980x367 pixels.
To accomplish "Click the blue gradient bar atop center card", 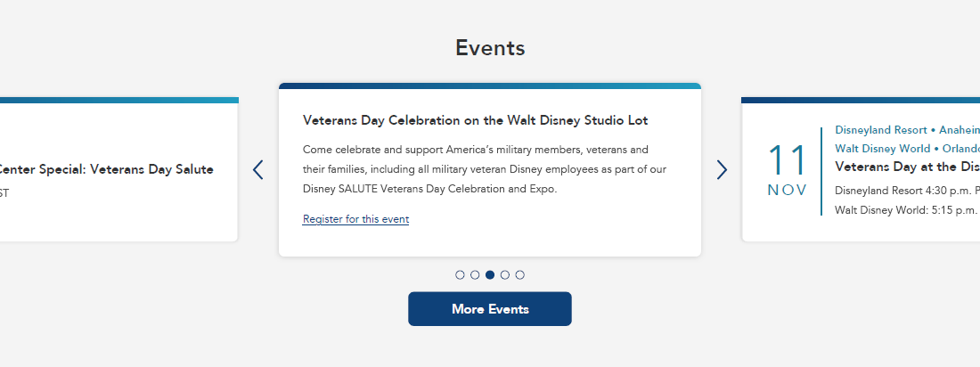I will tap(490, 86).
